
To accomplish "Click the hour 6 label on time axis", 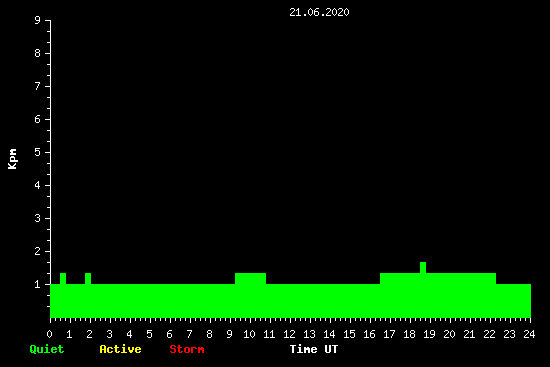I will point(169,334).
